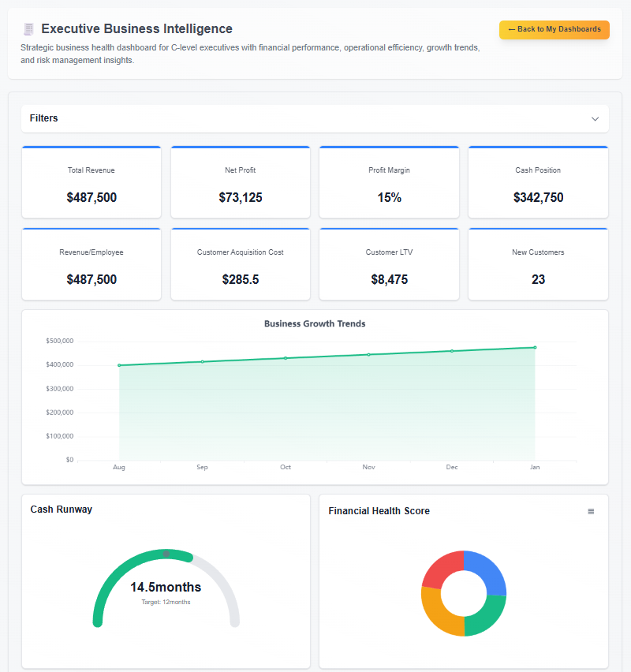Click the Cash Runway heading
This screenshot has height=672, width=631.
click(62, 510)
